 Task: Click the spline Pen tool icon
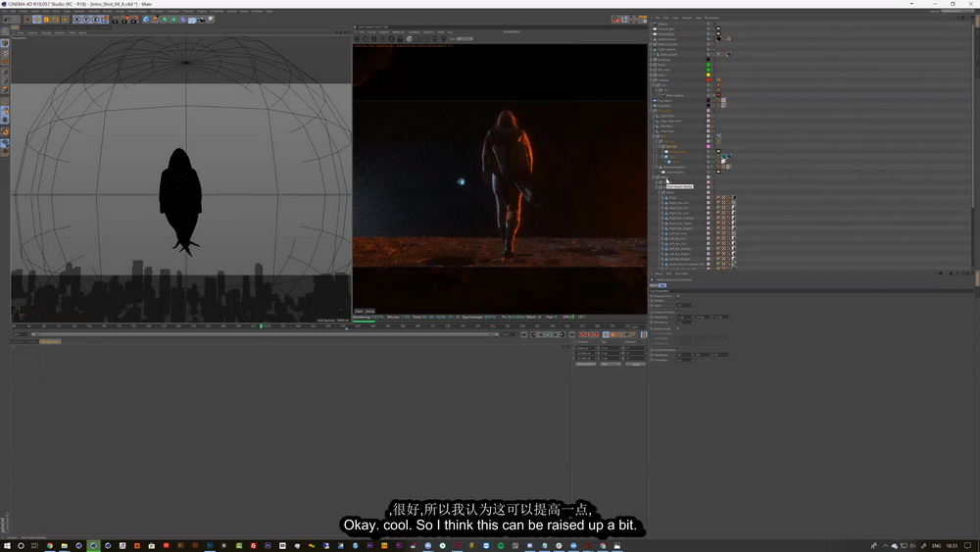(x=155, y=19)
